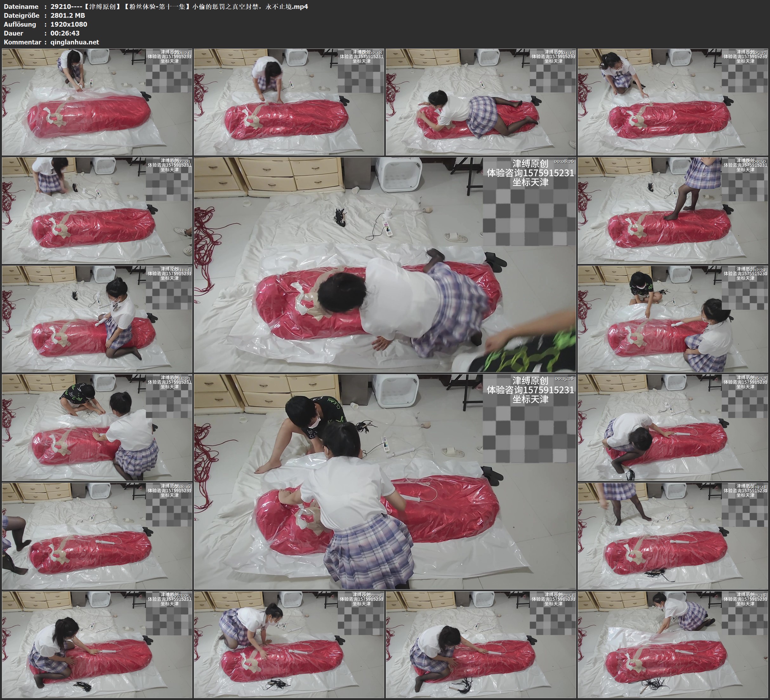
Task: Click the thumbnail timestamped 00:01:24
Action: point(97,102)
